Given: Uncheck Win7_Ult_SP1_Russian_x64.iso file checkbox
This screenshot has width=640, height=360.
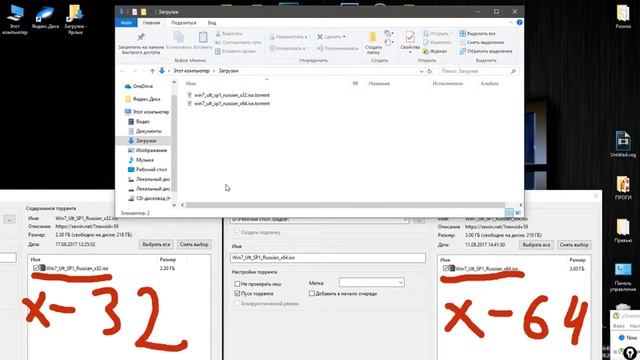Looking at the screenshot, I should click(x=446, y=268).
